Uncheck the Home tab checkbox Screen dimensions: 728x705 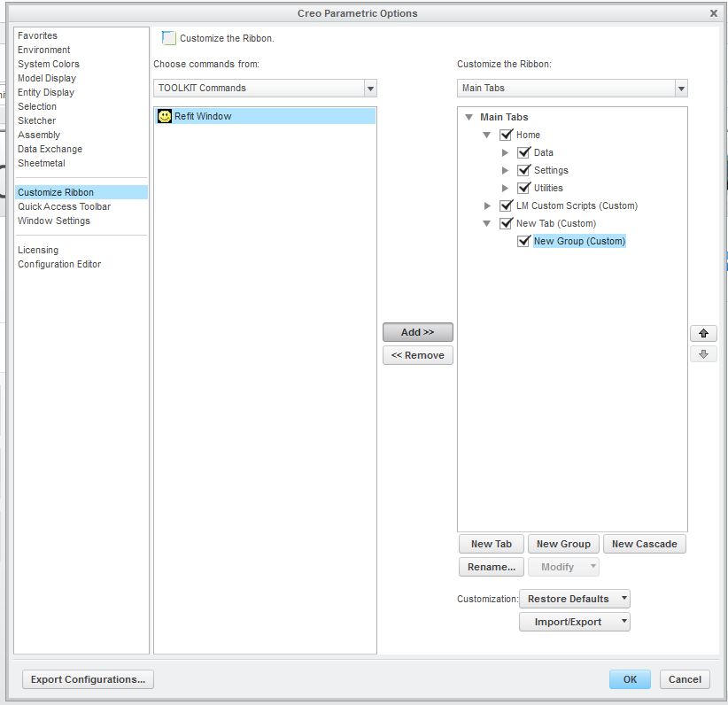[x=506, y=135]
